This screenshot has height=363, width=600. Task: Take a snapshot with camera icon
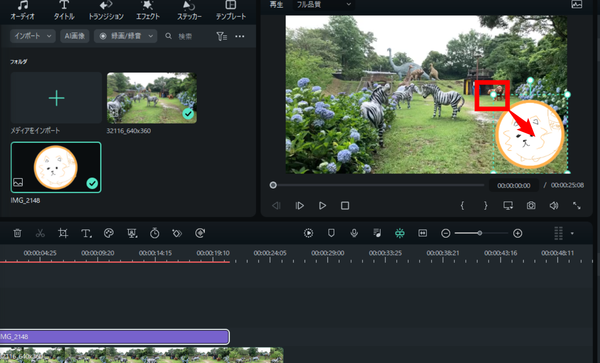[531, 206]
